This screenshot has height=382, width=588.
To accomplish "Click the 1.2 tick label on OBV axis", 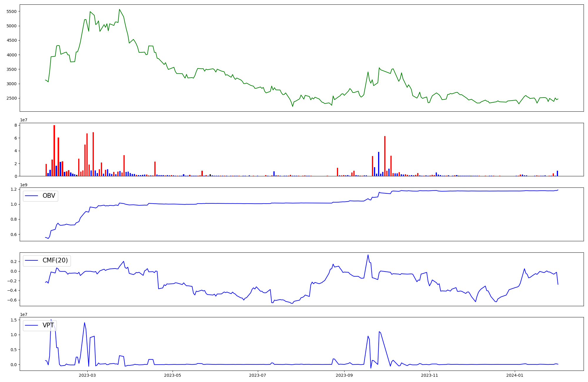I will click(x=14, y=189).
